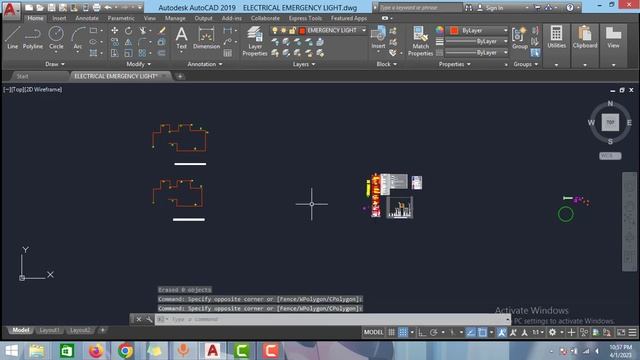Click the Sign In button
Image resolution: width=640 pixels, height=360 pixels.
click(x=494, y=8)
